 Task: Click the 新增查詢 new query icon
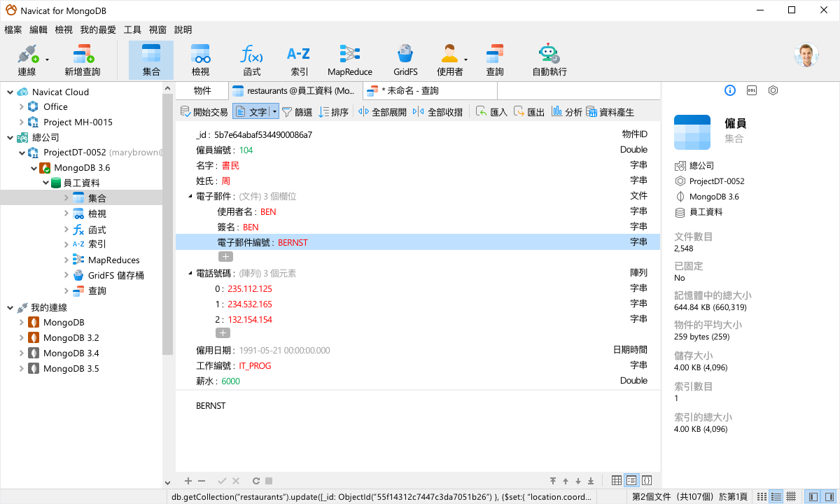coord(83,60)
